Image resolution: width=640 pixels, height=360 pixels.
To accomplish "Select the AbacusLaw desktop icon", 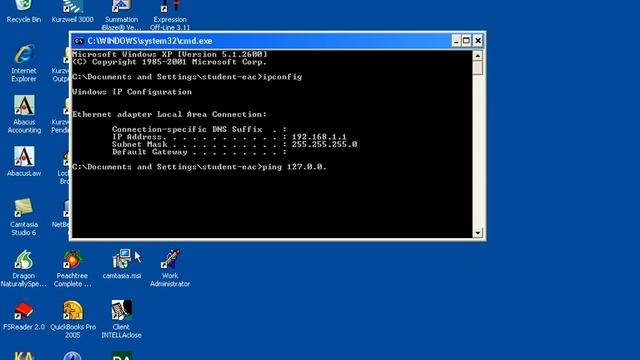I will point(24,161).
